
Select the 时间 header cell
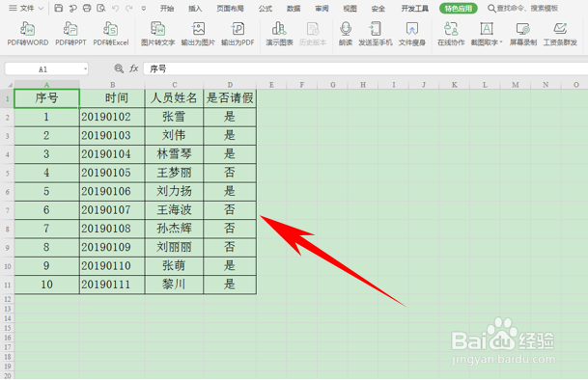[x=112, y=98]
